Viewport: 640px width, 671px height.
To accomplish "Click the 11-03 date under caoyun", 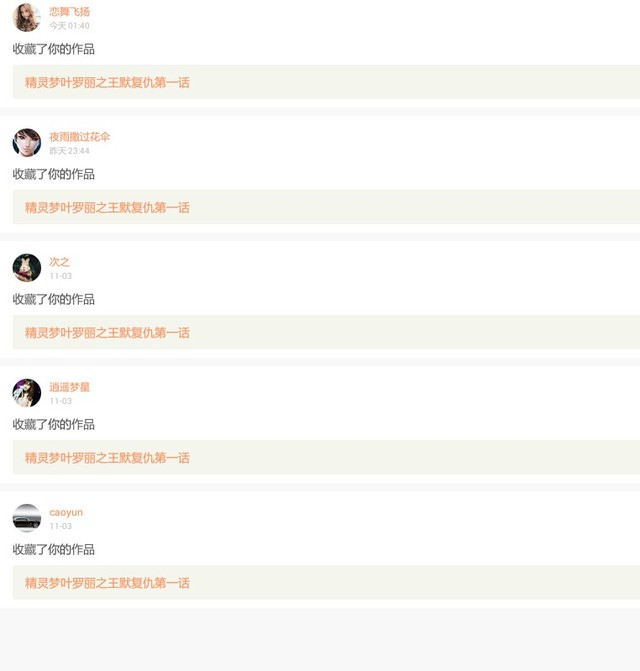I will 60,526.
